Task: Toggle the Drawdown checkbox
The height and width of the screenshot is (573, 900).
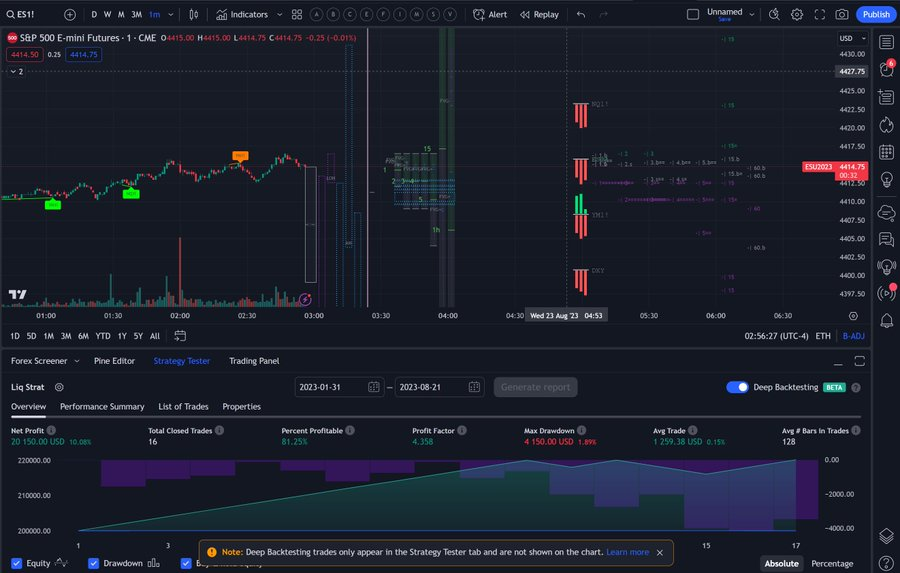Action: pyautogui.click(x=93, y=563)
